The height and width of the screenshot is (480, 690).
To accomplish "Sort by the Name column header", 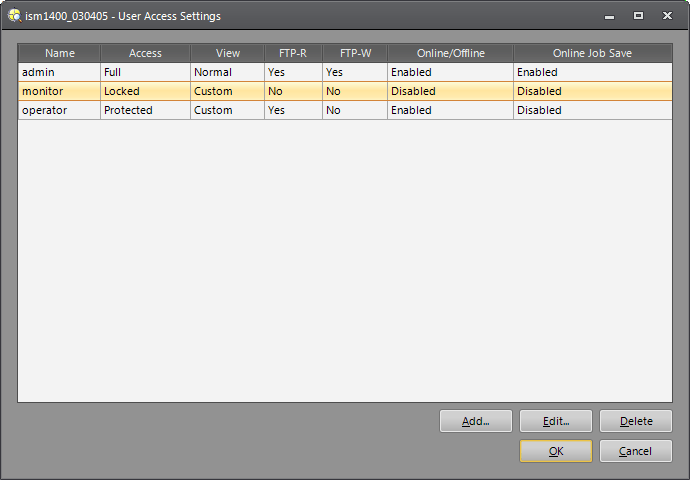I will click(x=60, y=53).
